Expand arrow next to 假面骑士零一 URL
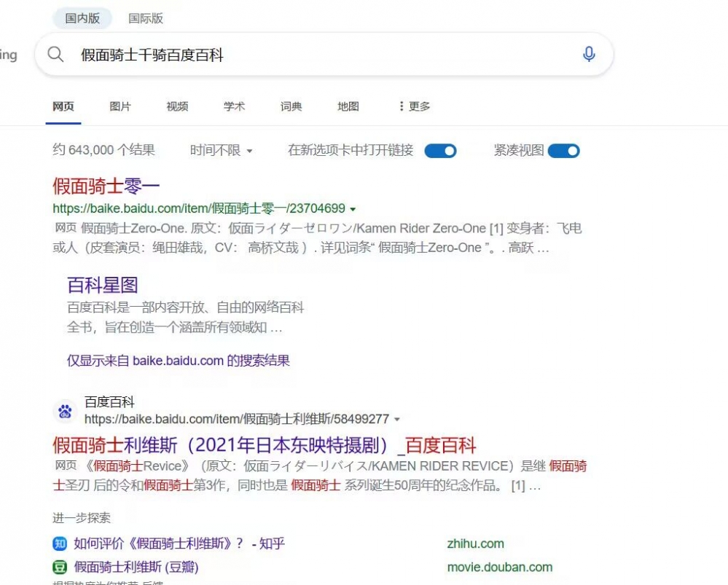Screen dimensions: 728x585 pyautogui.click(x=353, y=209)
